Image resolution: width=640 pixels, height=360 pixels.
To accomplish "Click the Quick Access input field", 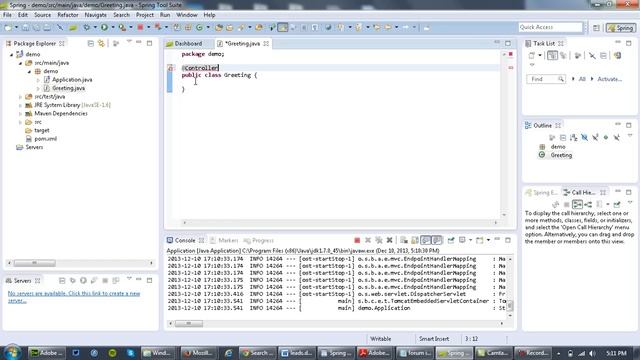I will coord(550,27).
